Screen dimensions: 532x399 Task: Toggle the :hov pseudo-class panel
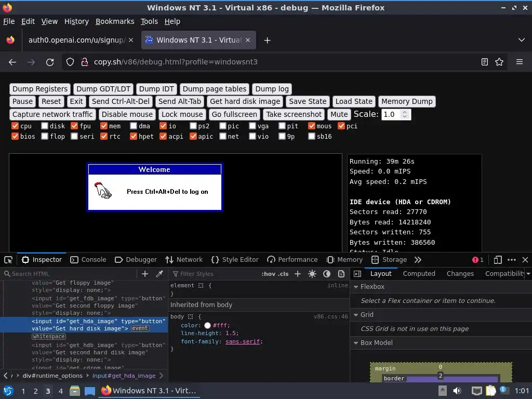click(x=269, y=274)
